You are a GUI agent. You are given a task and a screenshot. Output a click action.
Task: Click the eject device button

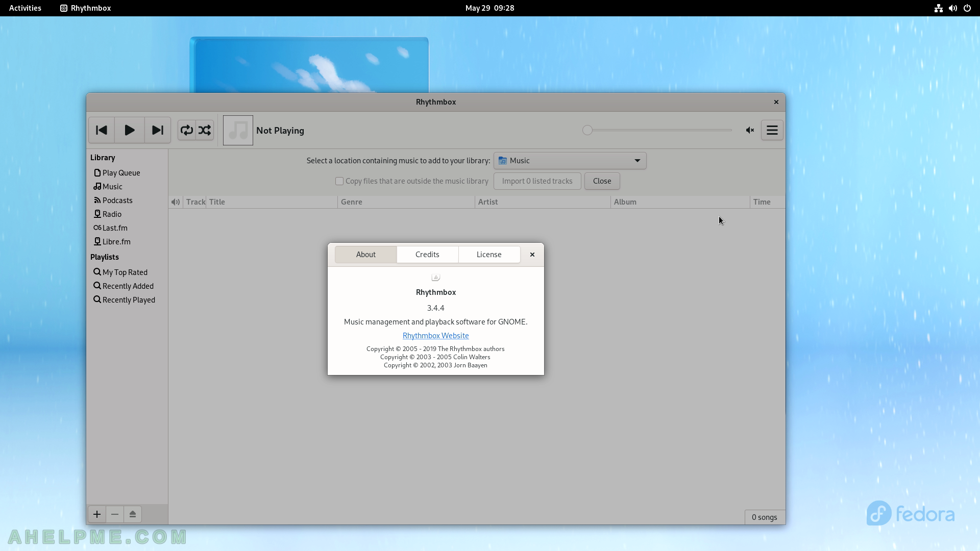pyautogui.click(x=133, y=514)
